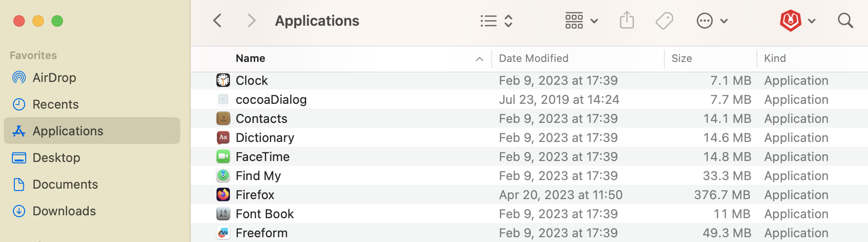Image resolution: width=868 pixels, height=242 pixels.
Task: Select the Clock app icon
Action: [x=223, y=81]
